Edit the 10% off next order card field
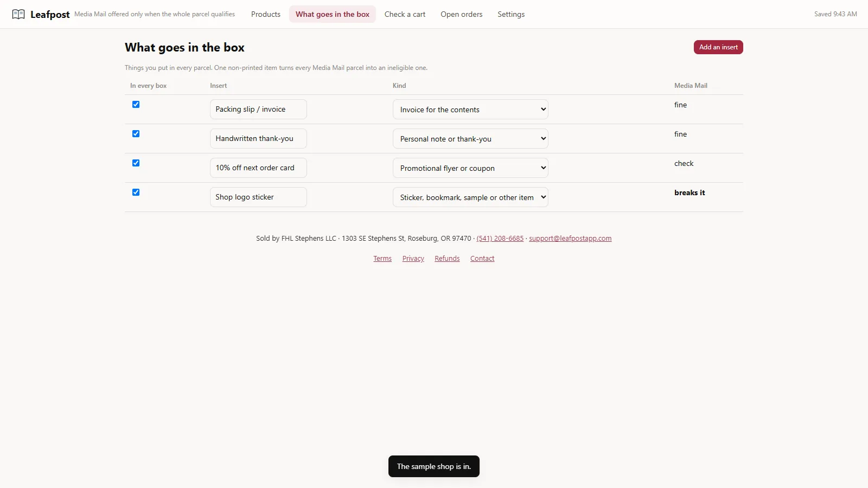This screenshot has height=488, width=868. pos(258,168)
